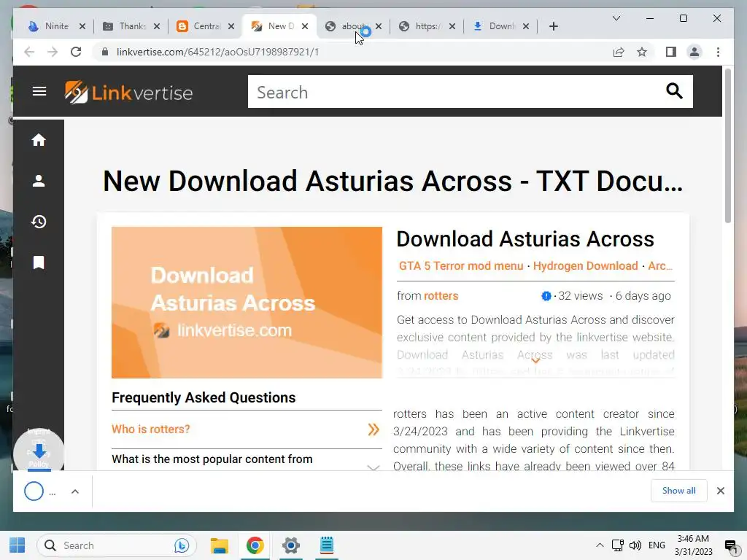View site info lock icon
Viewport: 747px width, 560px height.
click(x=105, y=52)
